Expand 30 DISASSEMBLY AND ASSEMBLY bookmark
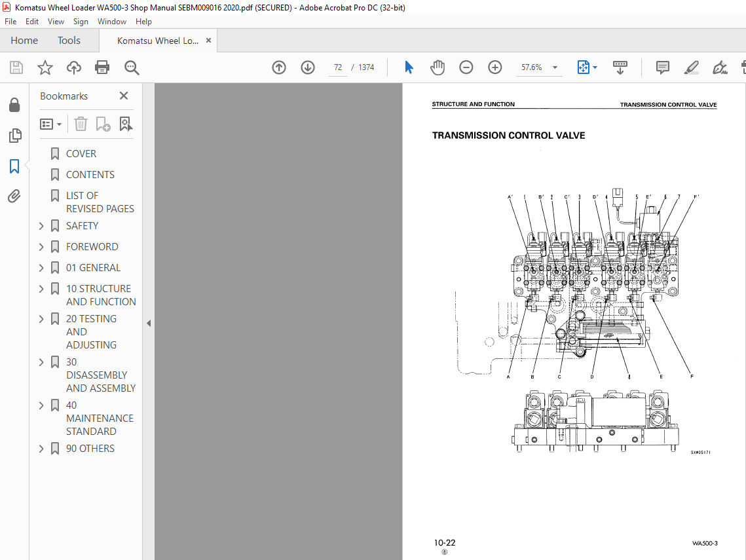Viewport: 746px width, 560px height. click(41, 362)
